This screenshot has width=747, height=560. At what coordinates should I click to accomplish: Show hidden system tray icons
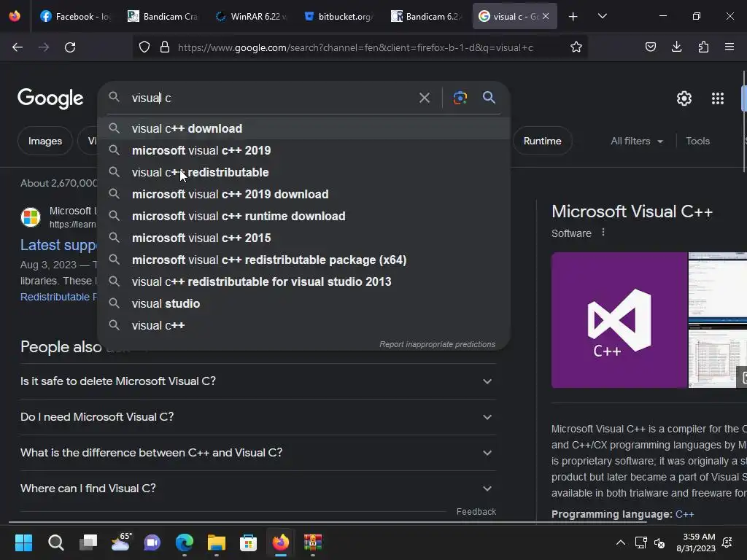[620, 542]
